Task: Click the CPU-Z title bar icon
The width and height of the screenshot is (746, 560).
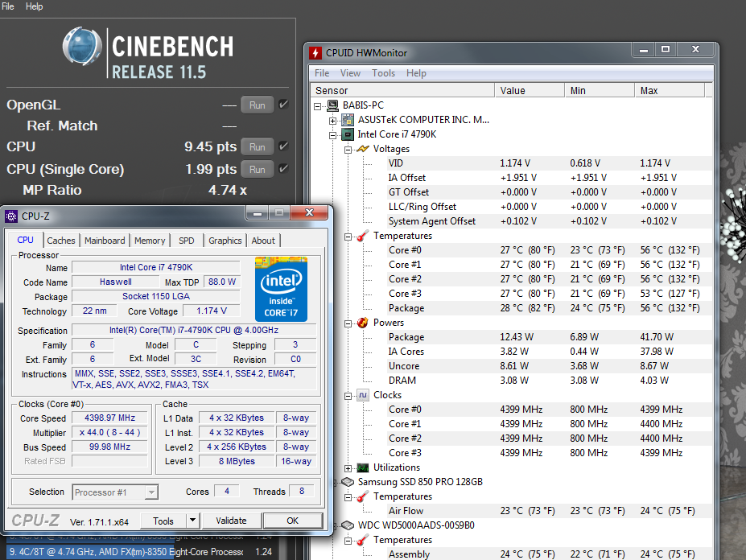Action: [11, 216]
